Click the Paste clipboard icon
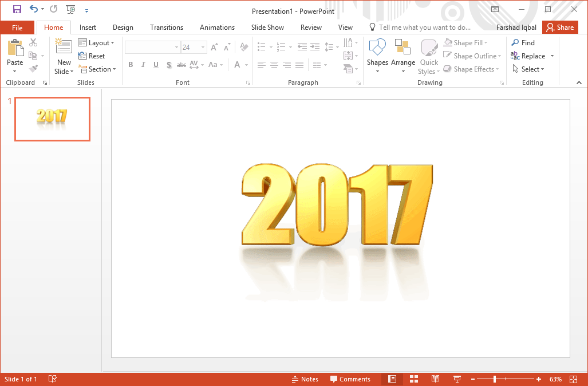The height and width of the screenshot is (386, 588). pos(15,48)
